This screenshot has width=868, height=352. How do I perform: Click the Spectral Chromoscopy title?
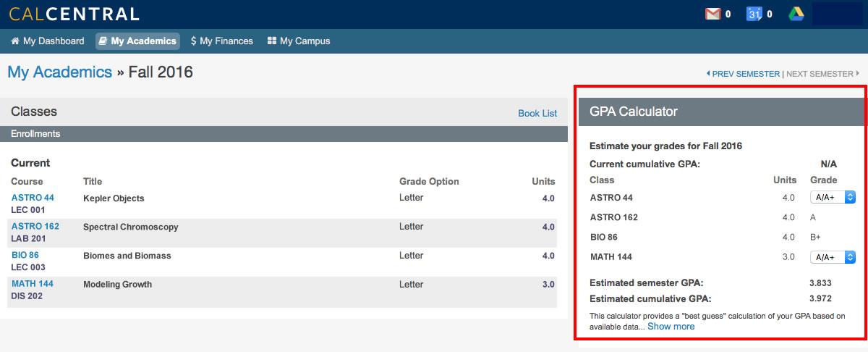tap(130, 227)
